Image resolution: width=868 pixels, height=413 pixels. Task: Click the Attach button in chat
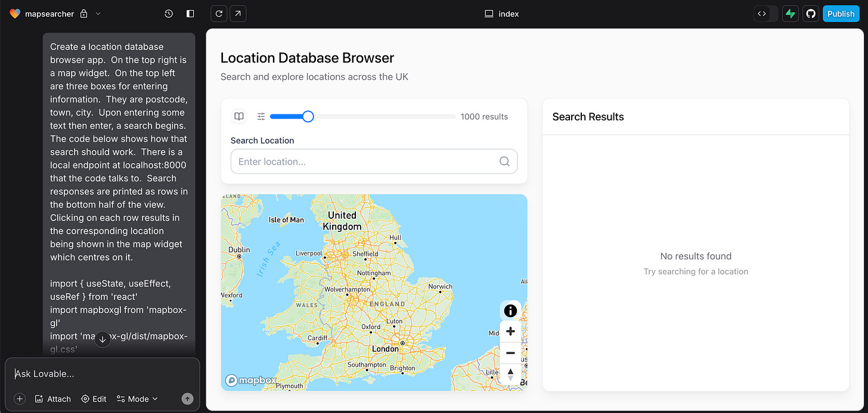coord(52,399)
